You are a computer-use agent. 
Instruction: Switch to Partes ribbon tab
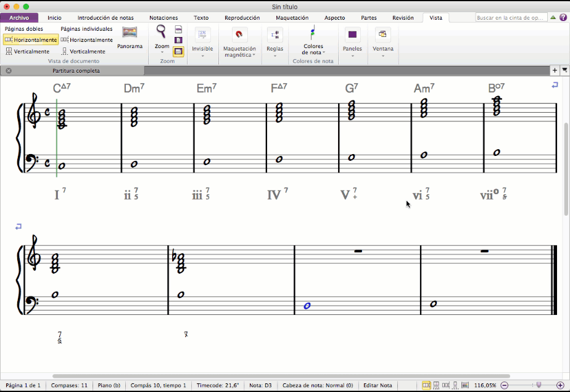pos(369,17)
